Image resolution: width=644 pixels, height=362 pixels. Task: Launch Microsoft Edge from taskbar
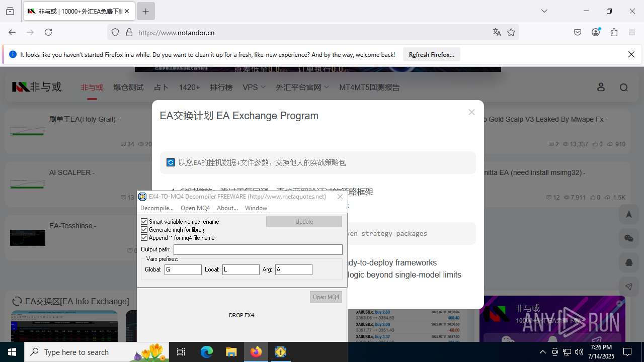207,352
